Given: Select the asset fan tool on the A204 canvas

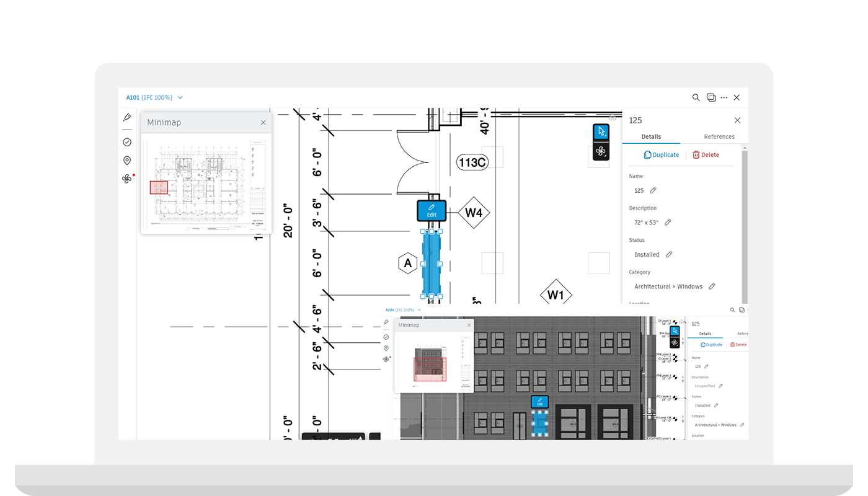Looking at the screenshot, I should [x=675, y=342].
